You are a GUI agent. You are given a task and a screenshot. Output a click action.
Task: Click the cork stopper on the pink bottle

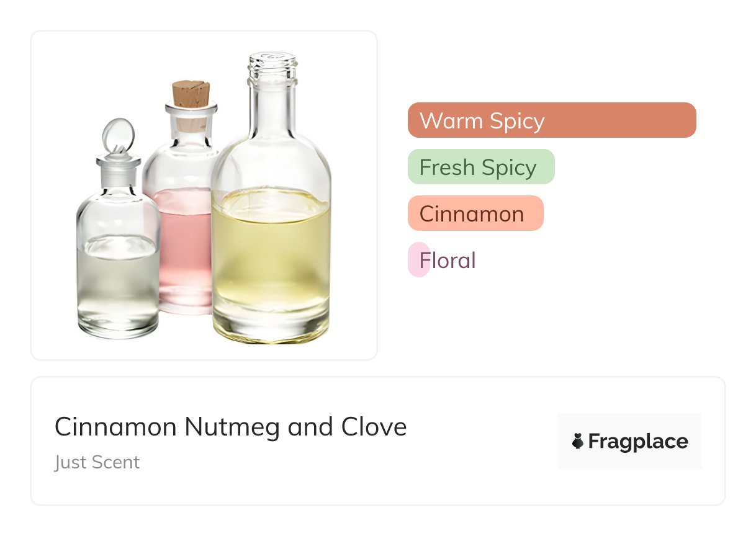click(x=191, y=94)
